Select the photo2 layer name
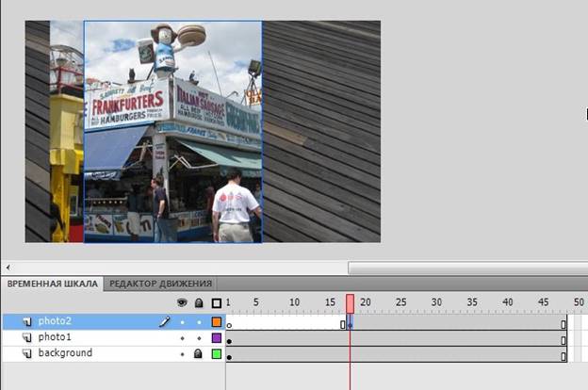Screen dimensions: 588x390 point(55,321)
